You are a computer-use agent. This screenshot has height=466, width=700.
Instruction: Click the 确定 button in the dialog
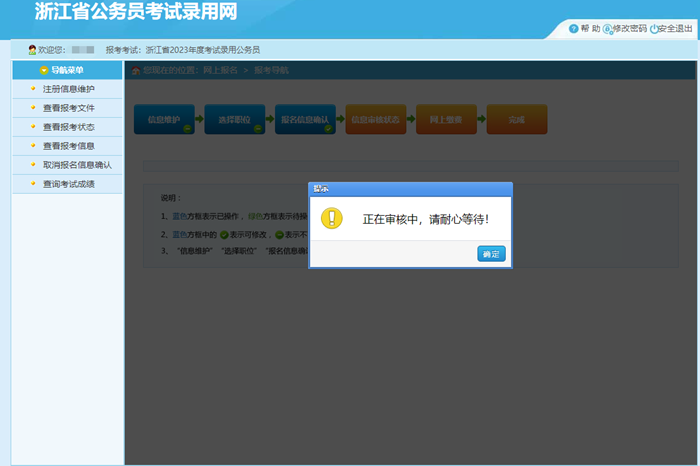click(491, 254)
